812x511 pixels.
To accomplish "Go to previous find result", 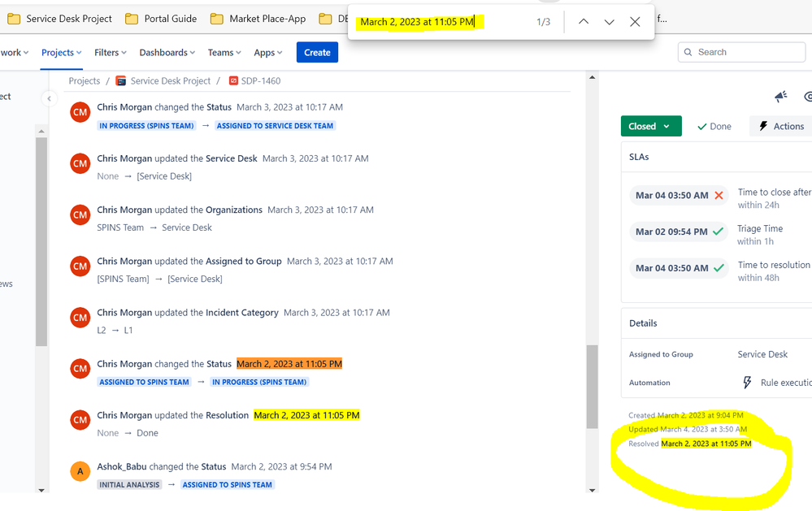I will pyautogui.click(x=584, y=22).
